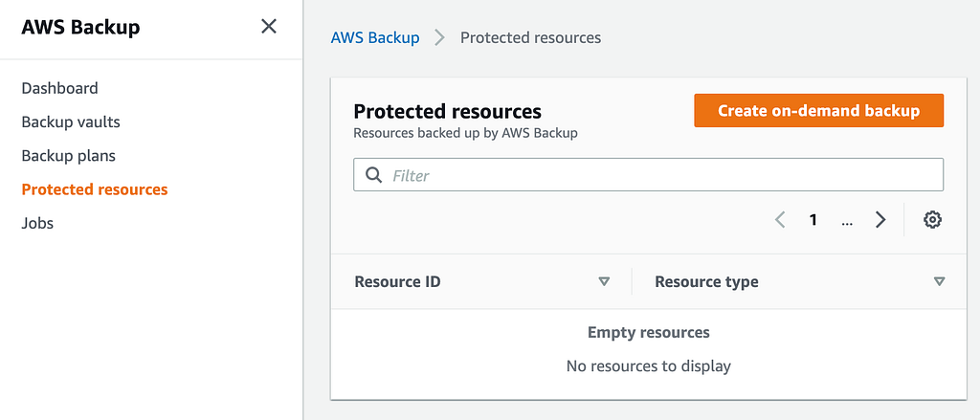Click the Empty resources message

[649, 333]
